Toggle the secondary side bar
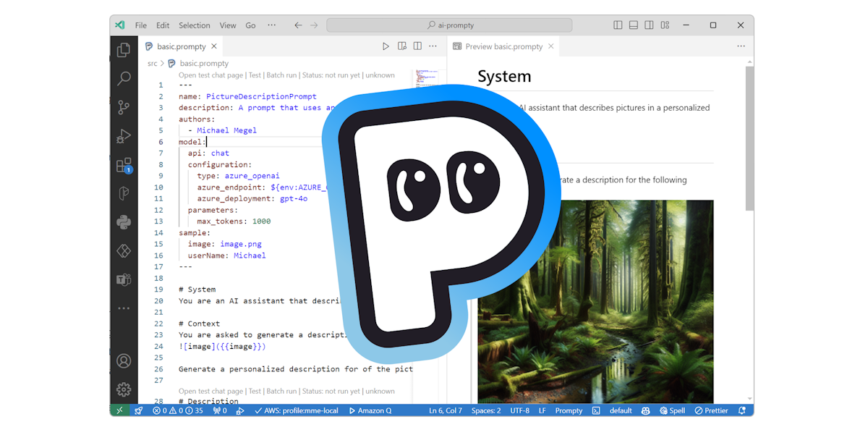This screenshot has height=435, width=868. tap(649, 24)
